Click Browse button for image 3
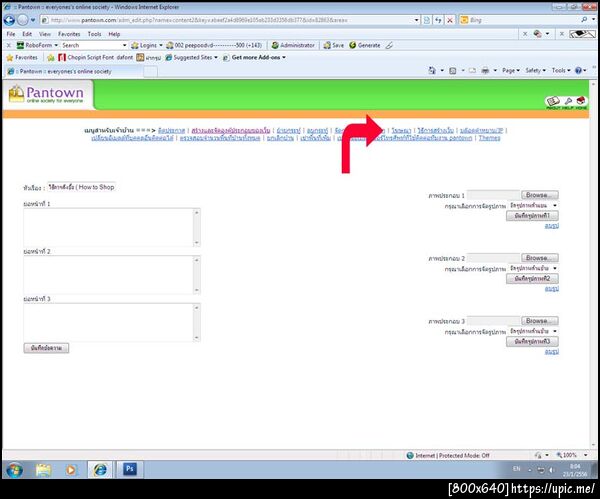 click(x=540, y=320)
